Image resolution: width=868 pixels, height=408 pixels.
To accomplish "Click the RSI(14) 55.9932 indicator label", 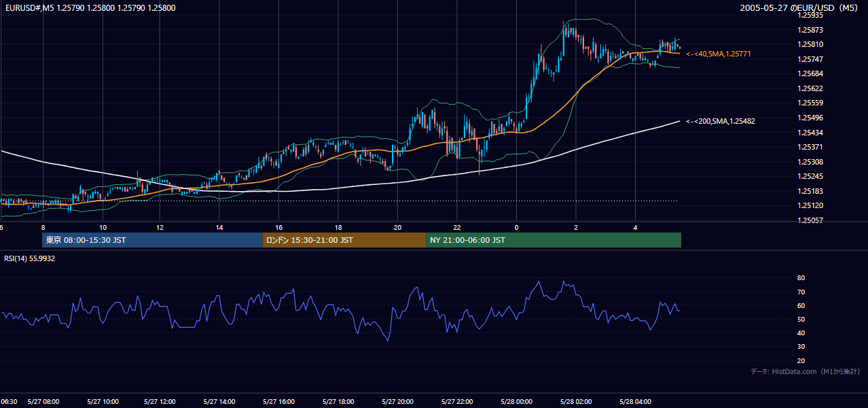I will (30, 258).
